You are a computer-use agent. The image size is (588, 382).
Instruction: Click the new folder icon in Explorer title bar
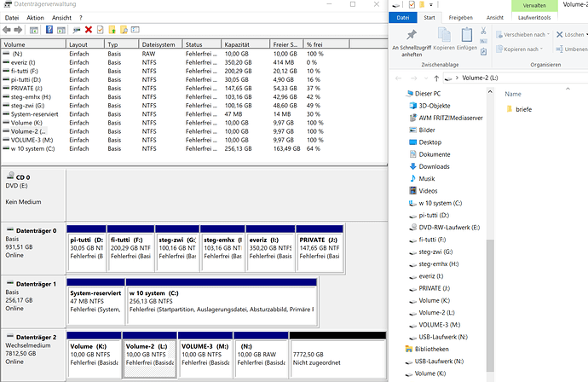[422, 4]
